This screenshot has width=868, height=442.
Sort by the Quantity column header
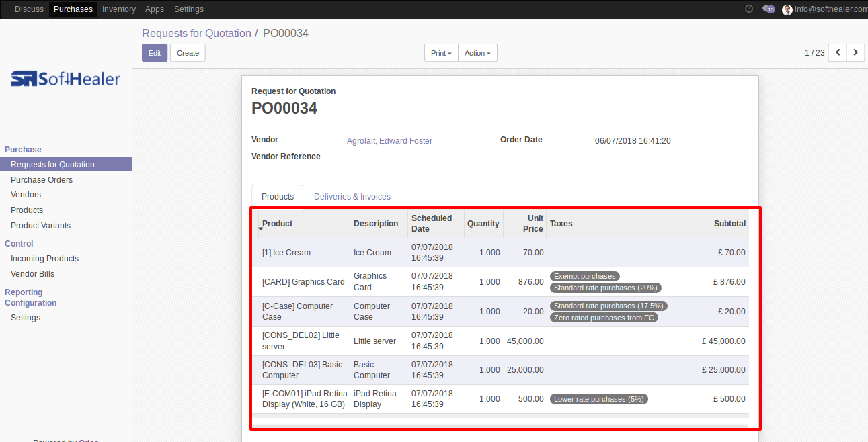(x=483, y=224)
